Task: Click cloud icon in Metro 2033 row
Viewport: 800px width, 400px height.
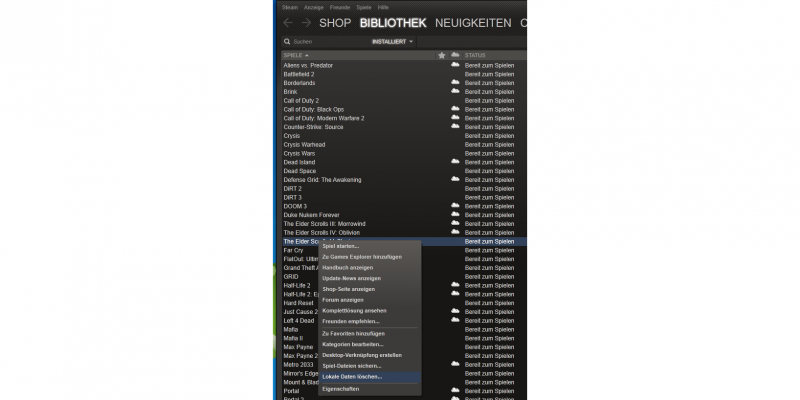Action: pos(455,364)
